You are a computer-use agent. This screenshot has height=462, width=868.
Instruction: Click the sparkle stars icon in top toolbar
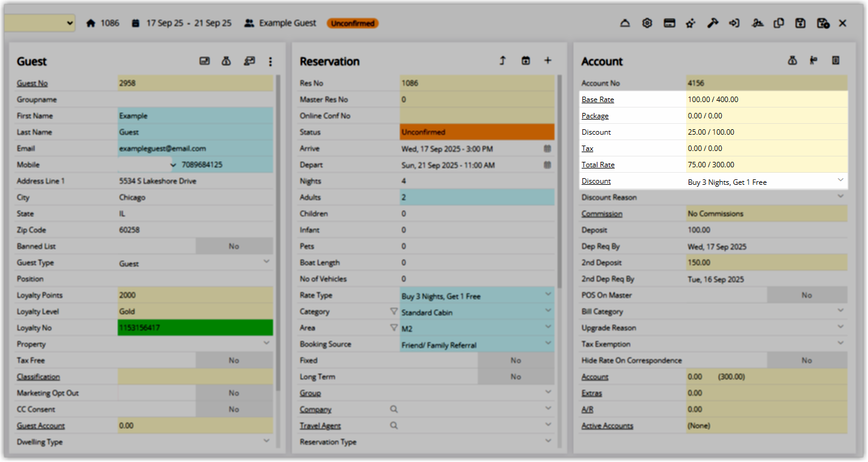tap(691, 23)
